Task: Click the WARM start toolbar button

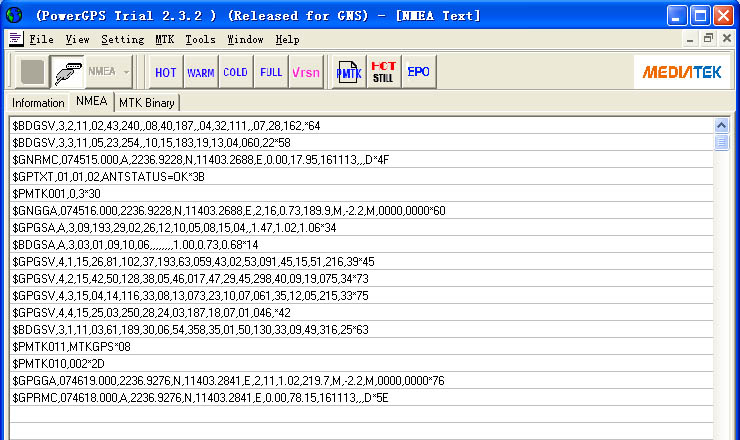Action: point(201,72)
